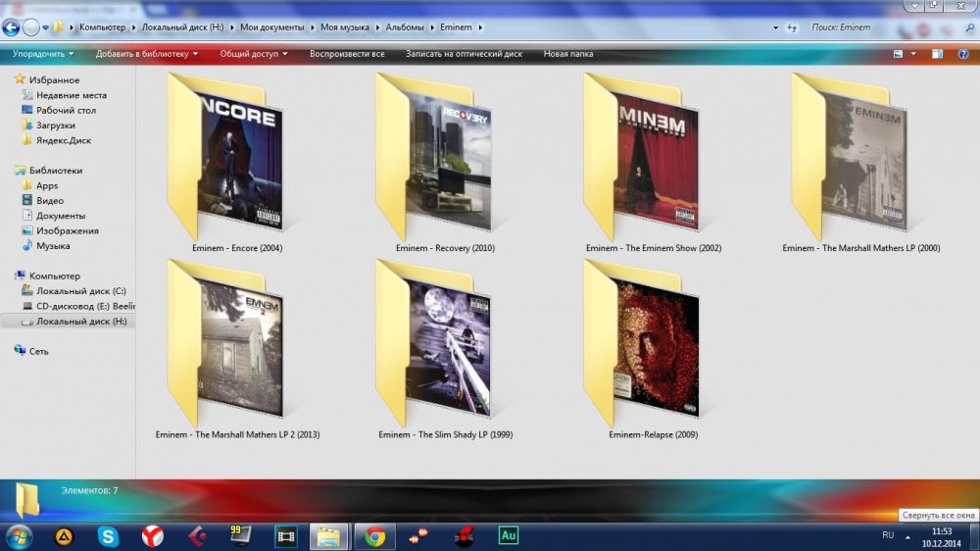Select the Slim Shady LP (1999) folder icon
This screenshot has height=551, width=980.
434,343
